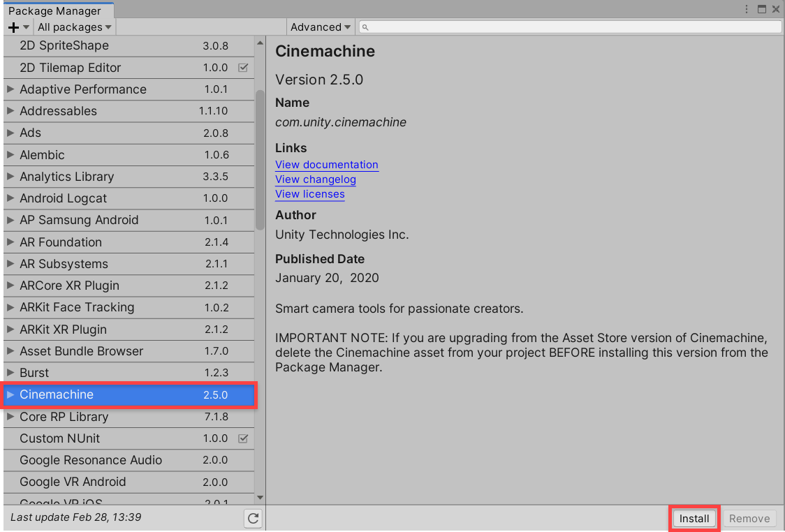This screenshot has height=532, width=785.
Task: Expand the Cinemachine package arrow
Action: 10,395
